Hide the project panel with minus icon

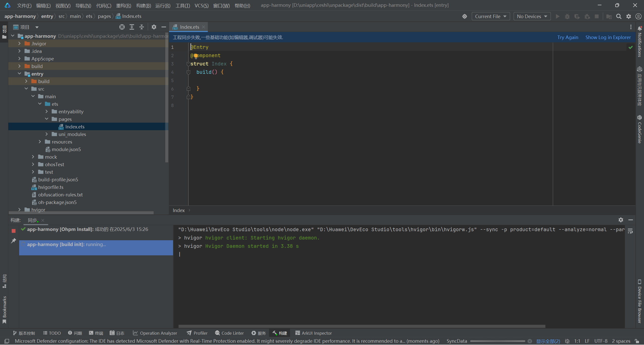(164, 27)
